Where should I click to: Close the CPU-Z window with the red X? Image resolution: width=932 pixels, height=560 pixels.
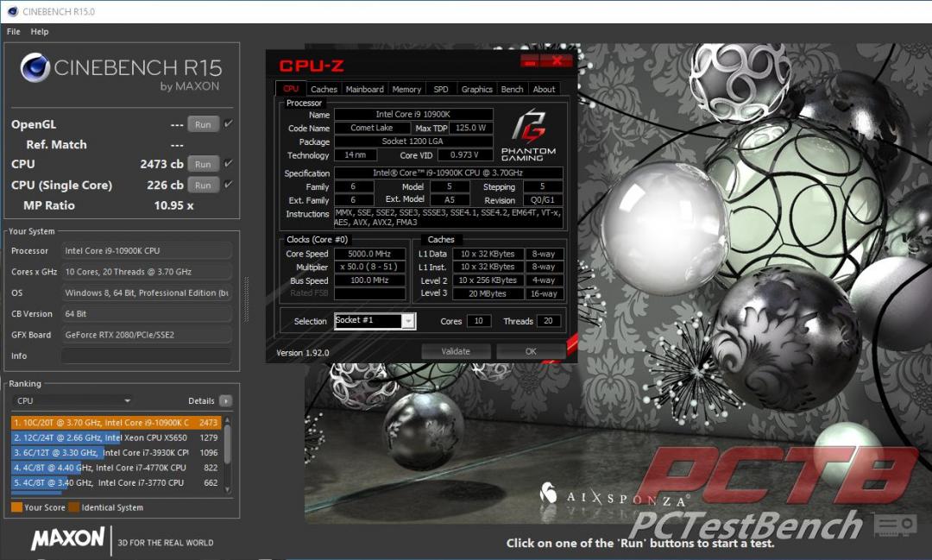click(557, 60)
